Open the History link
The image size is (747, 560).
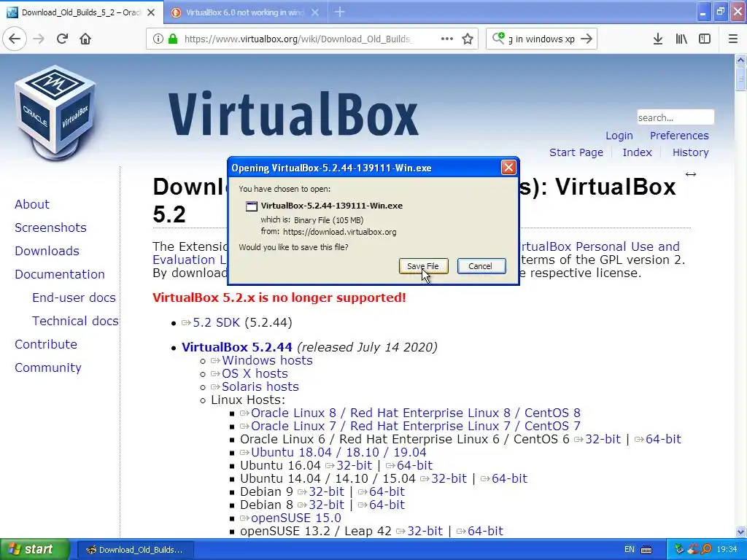(x=690, y=152)
